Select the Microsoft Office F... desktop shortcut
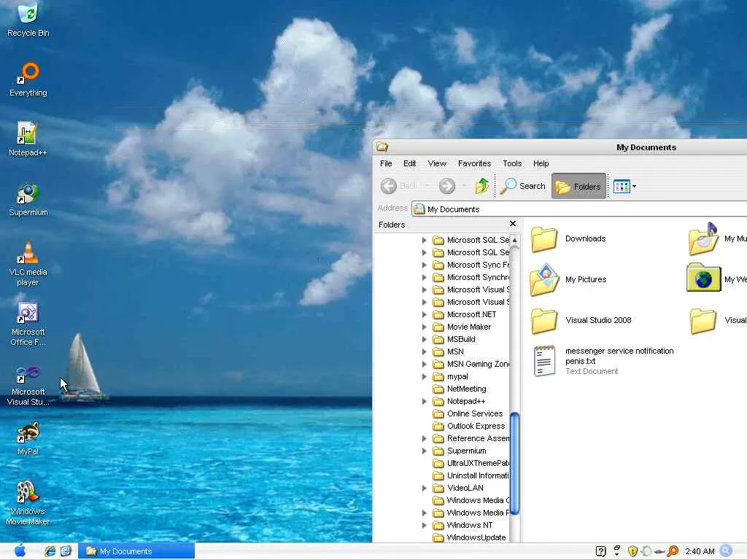The width and height of the screenshot is (747, 560). pos(28,324)
